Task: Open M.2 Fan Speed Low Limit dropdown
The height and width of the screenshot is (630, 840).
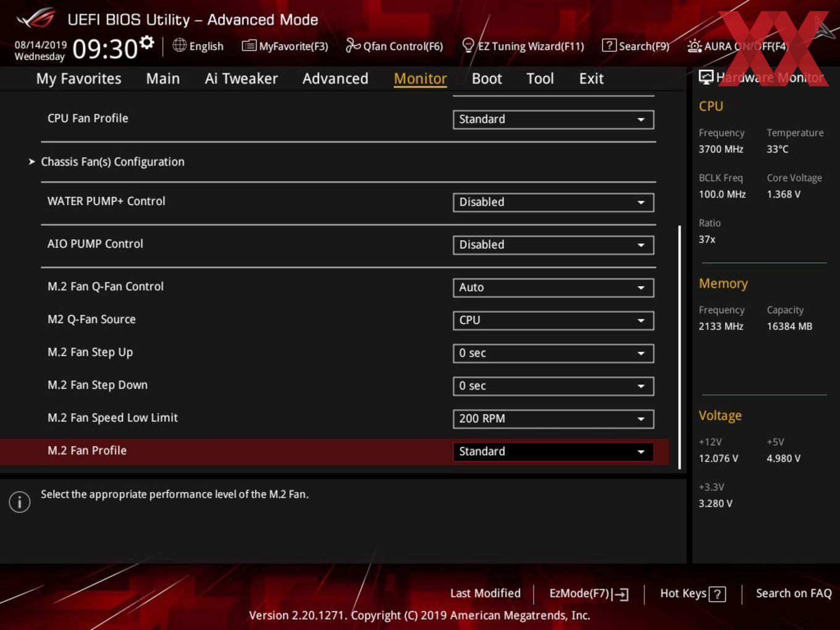Action: (x=553, y=418)
